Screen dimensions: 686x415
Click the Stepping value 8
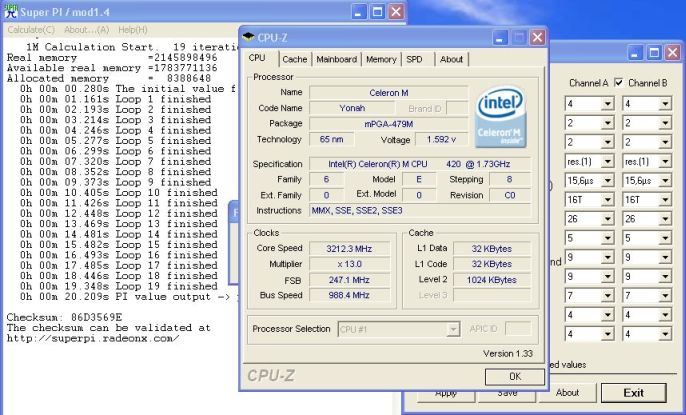click(x=510, y=179)
